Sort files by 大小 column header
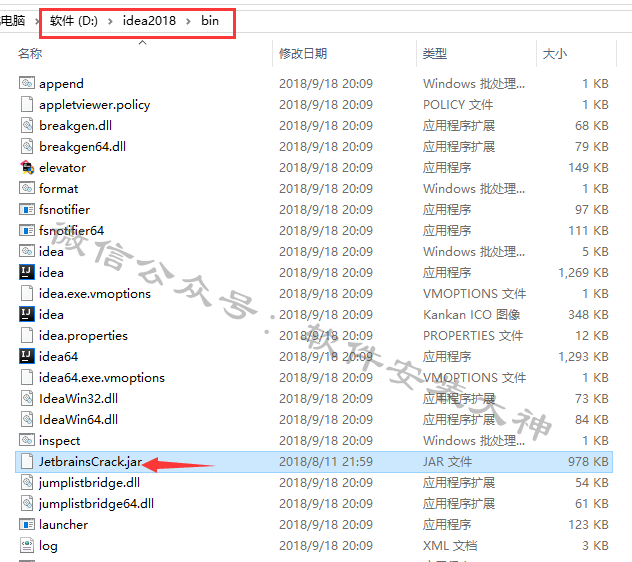 (555, 53)
